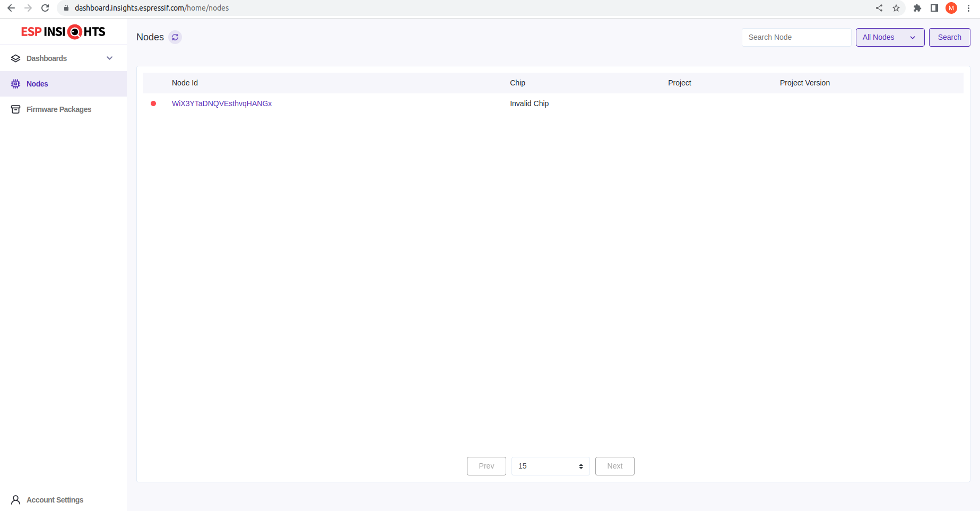This screenshot has width=980, height=511.
Task: Open the browser extensions puzzle icon
Action: 917,8
